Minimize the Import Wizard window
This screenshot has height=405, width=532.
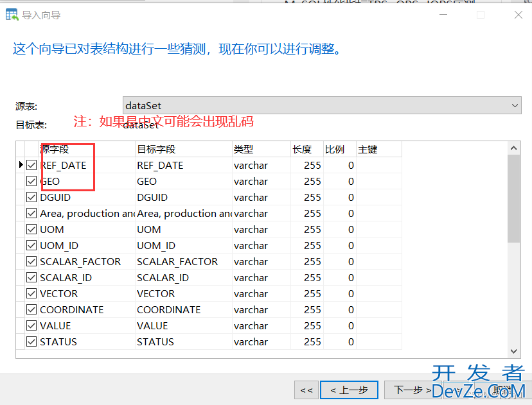tap(443, 15)
